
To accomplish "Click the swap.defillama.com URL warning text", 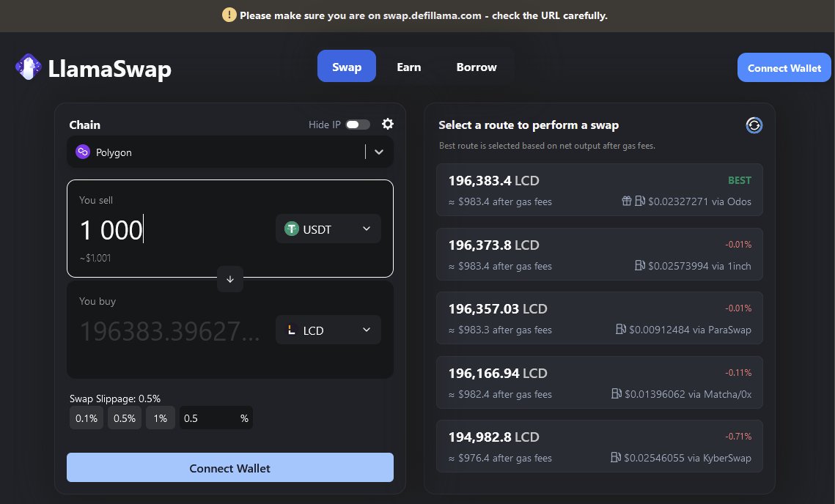I will pos(423,15).
